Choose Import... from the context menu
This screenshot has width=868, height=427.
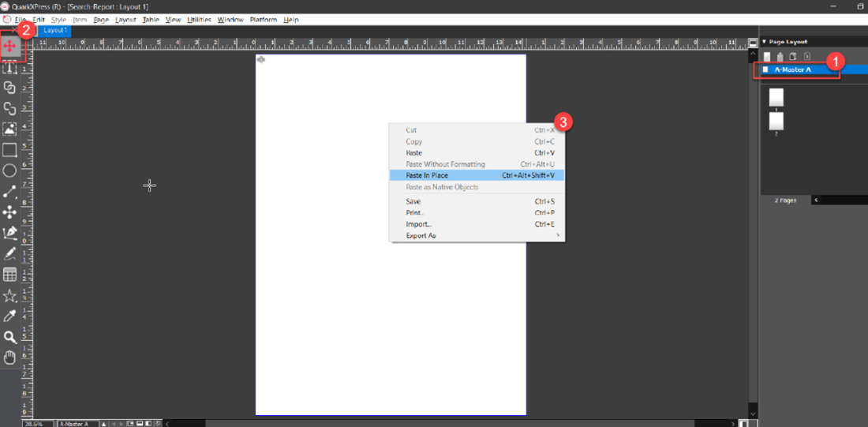(477, 224)
